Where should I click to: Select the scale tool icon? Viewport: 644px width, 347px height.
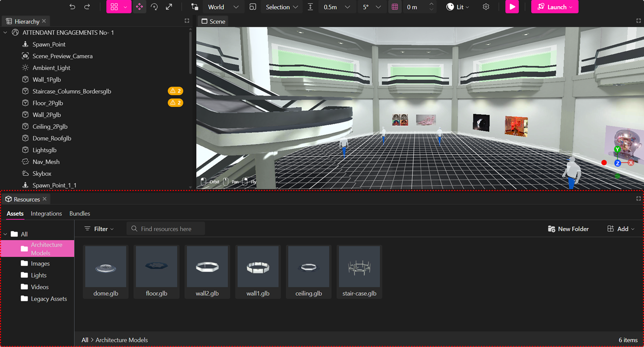pyautogui.click(x=169, y=7)
